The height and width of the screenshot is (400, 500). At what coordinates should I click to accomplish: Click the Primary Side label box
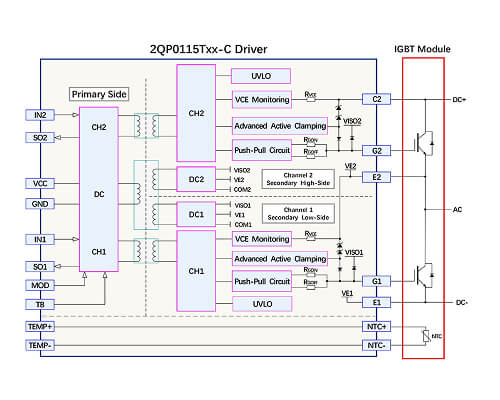coord(99,94)
